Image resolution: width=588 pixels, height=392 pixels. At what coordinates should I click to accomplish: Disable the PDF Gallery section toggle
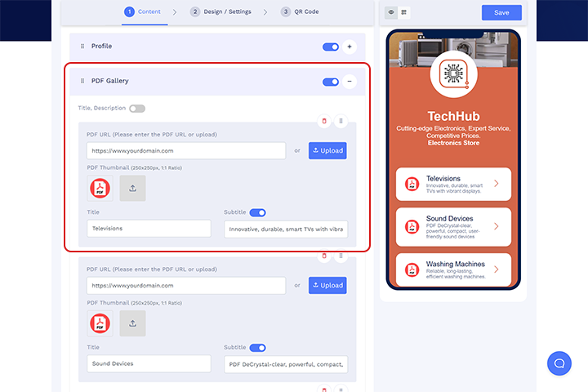[331, 82]
